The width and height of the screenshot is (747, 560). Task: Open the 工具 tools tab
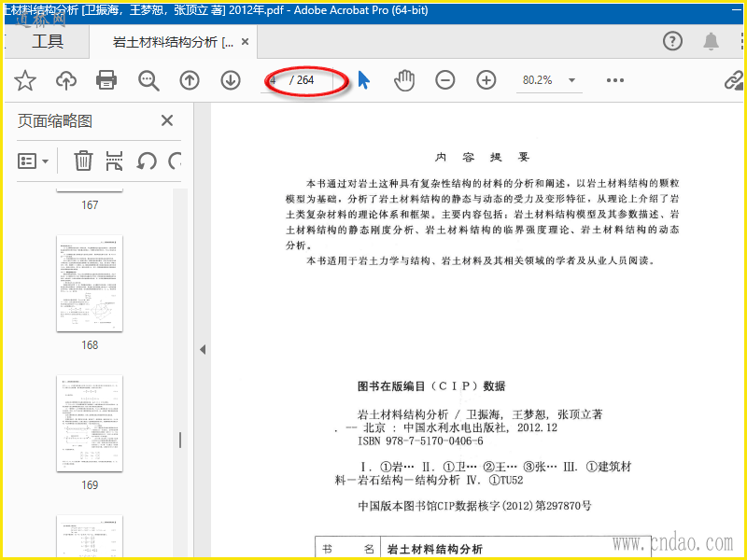48,41
